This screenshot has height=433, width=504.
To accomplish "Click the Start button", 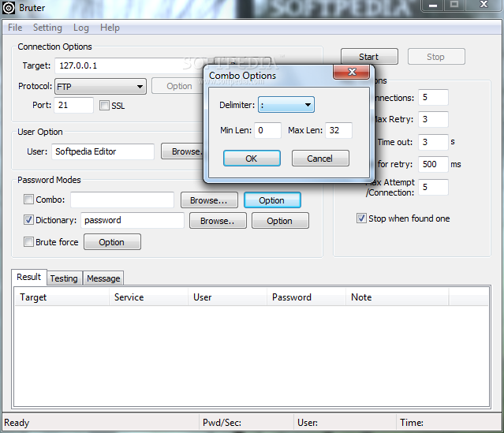I will pyautogui.click(x=369, y=57).
